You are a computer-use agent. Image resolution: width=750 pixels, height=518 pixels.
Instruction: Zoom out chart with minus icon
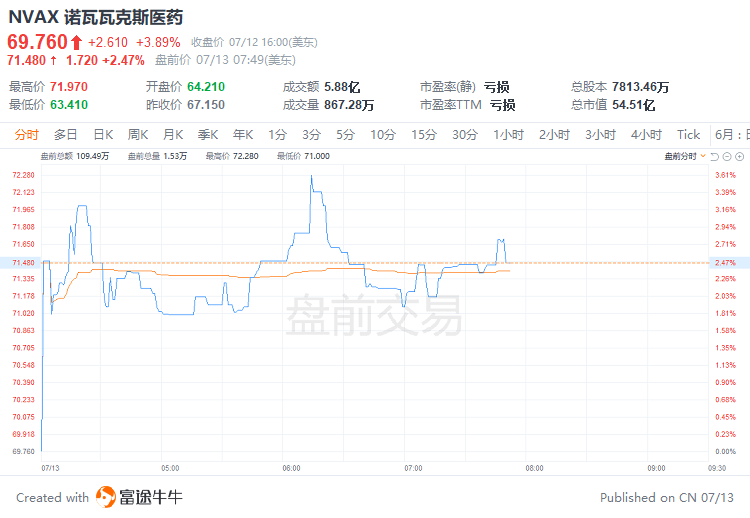(727, 156)
